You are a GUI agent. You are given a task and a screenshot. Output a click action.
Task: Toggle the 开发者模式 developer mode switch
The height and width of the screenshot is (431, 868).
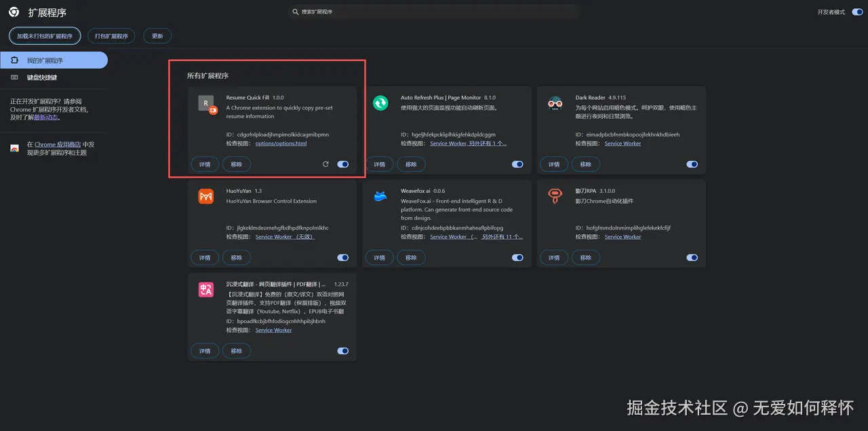point(858,12)
